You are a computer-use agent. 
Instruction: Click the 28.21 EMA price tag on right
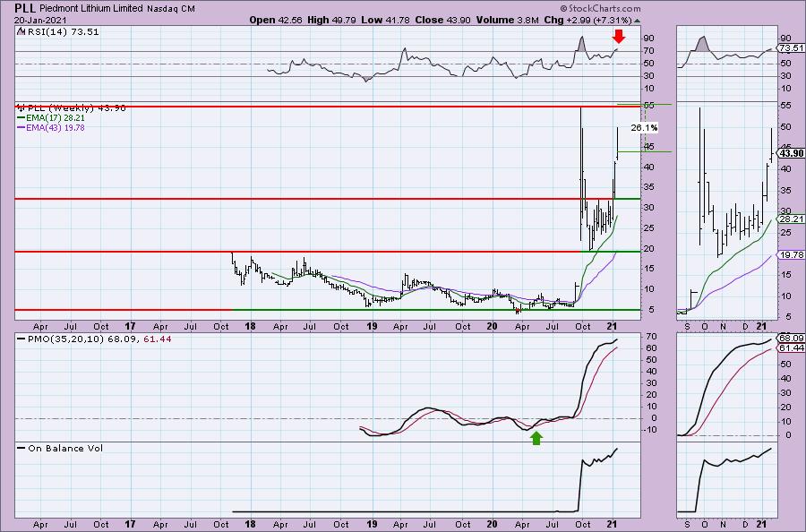click(792, 219)
